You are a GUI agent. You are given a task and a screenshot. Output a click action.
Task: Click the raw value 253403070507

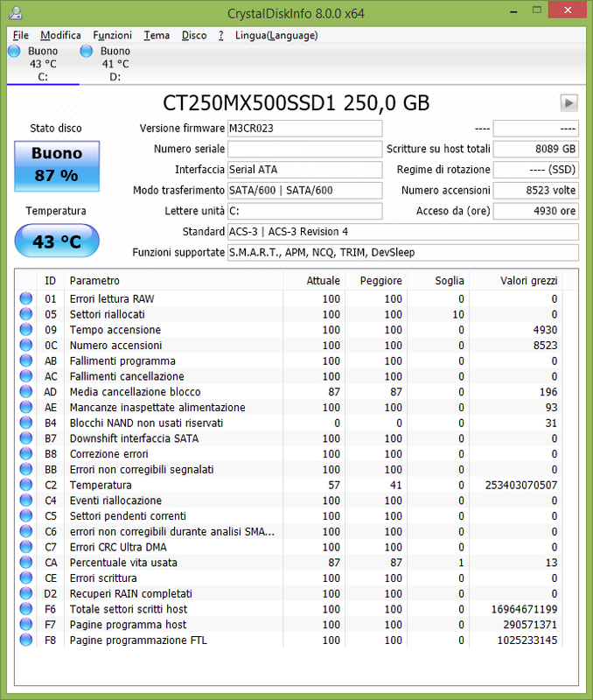point(521,485)
